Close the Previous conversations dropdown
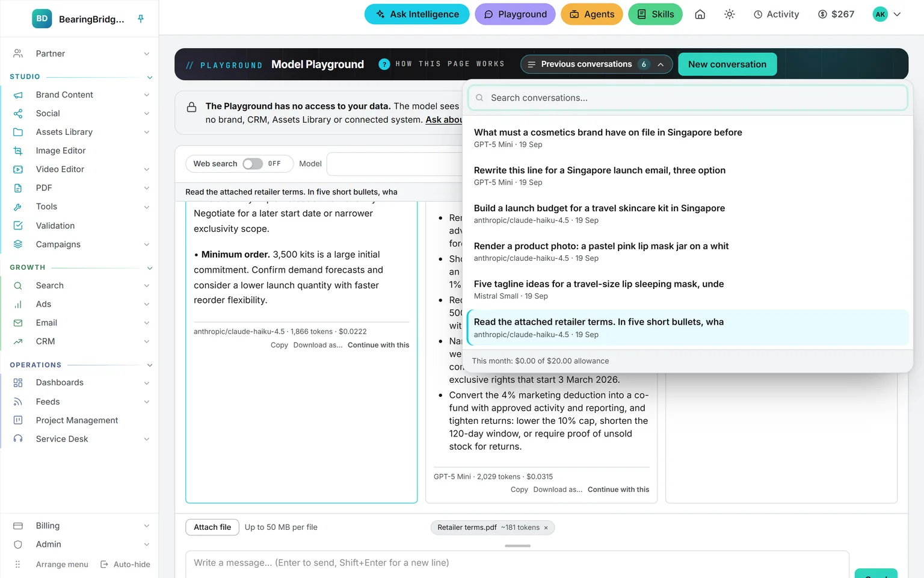924x578 pixels. (x=596, y=64)
